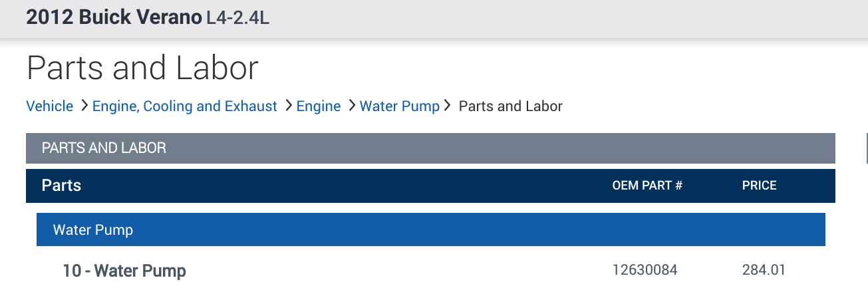This screenshot has width=868, height=288.
Task: Click chevron before Parts and Labor breadcrumb
Action: click(448, 106)
